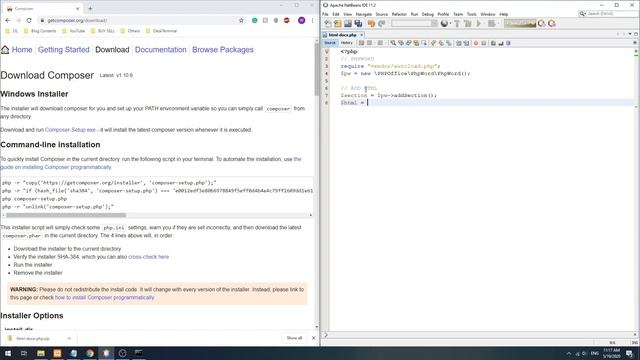
Task: Select the html-docx.php editor tab
Action: [342, 35]
